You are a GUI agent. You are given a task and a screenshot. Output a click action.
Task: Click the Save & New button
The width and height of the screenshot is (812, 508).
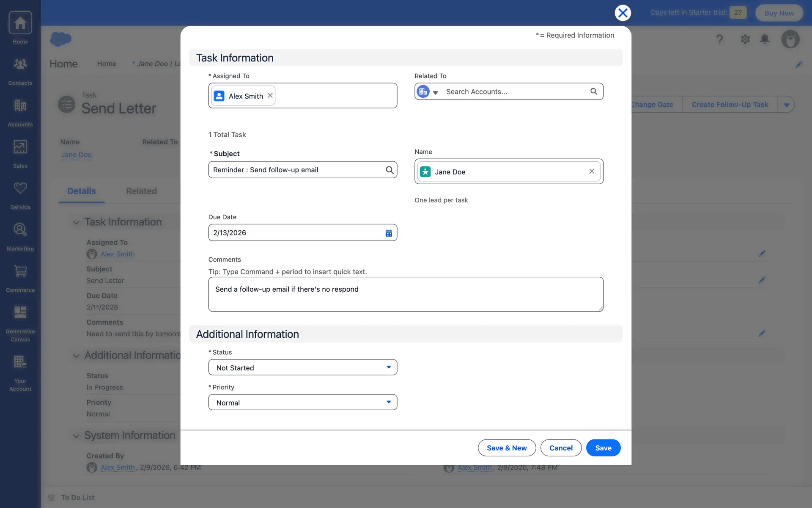pyautogui.click(x=506, y=448)
